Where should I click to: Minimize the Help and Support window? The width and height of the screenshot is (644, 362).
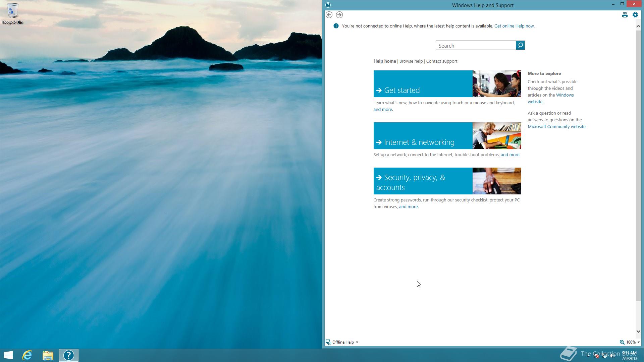(613, 4)
